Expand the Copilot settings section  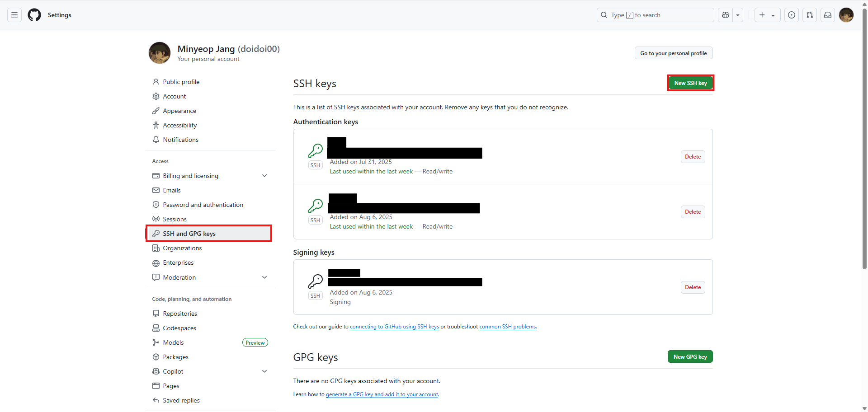click(x=264, y=371)
